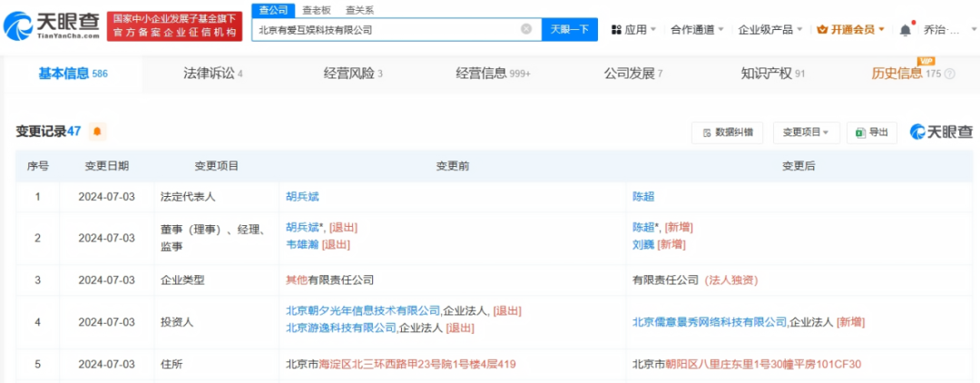This screenshot has width=980, height=383.
Task: Select the 查老板 search tab
Action: (317, 10)
